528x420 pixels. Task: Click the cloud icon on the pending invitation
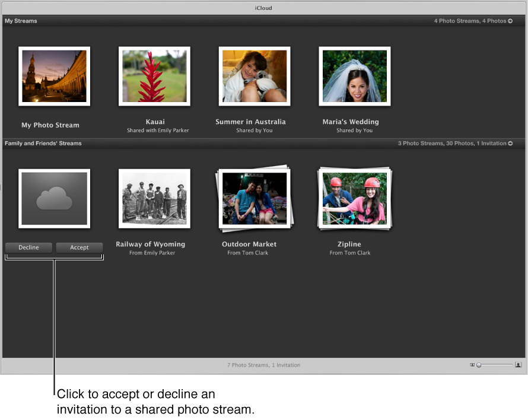54,198
